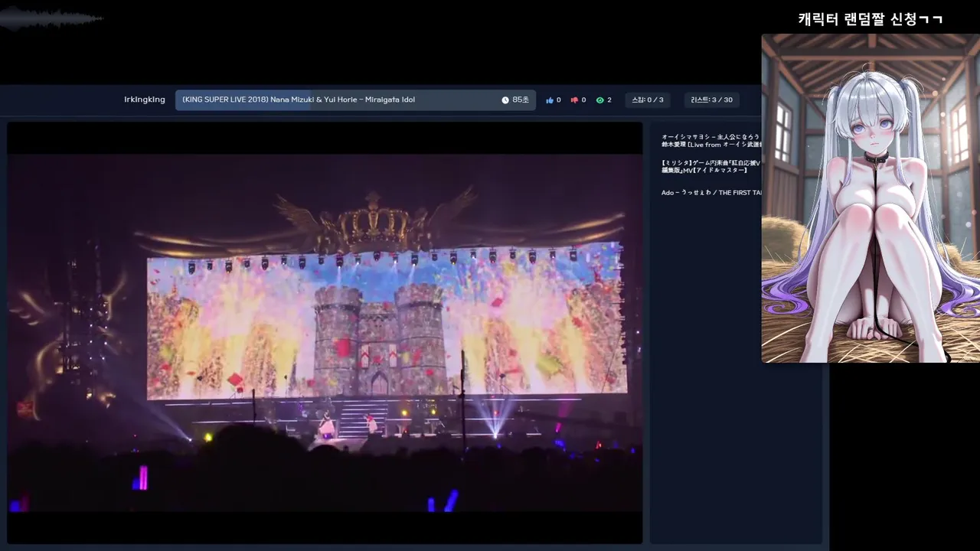Click the thumbs-up like icon
Viewport: 980px width, 551px height.
[x=549, y=100]
